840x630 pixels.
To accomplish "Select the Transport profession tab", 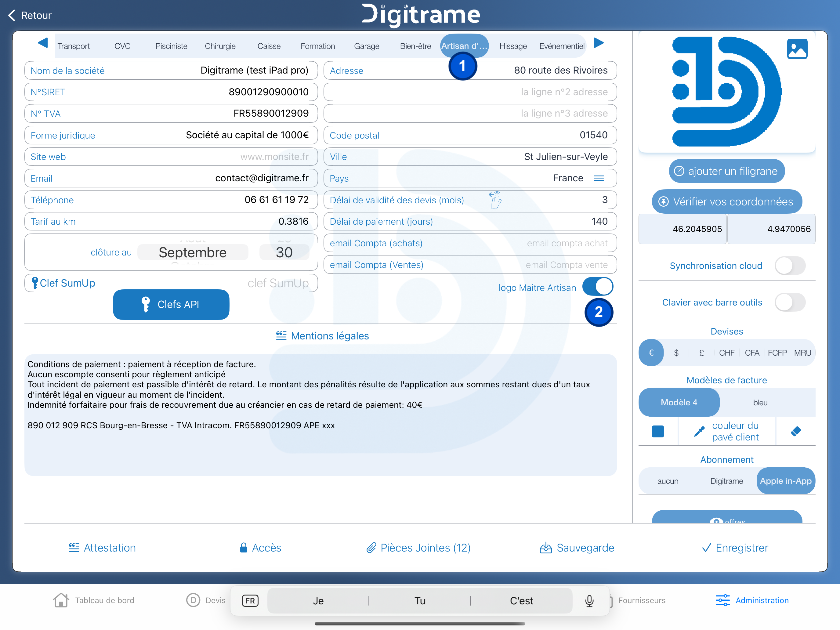I will (x=74, y=46).
